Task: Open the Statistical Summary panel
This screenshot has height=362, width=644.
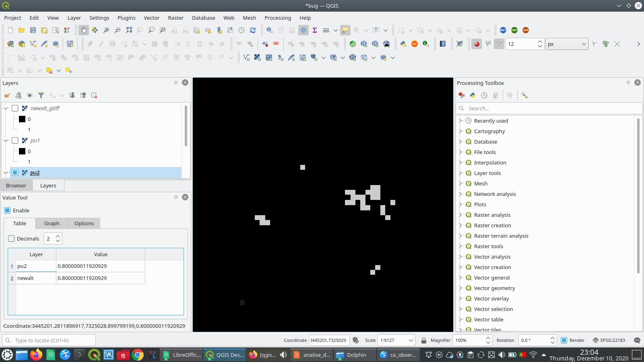Action: 315,30
